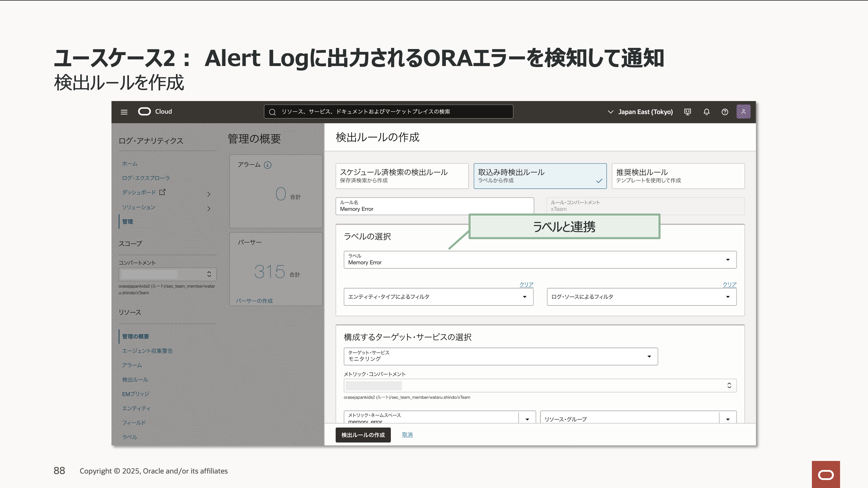
Task: Select 取込み時検出ルール rule type card
Action: pyautogui.click(x=540, y=176)
